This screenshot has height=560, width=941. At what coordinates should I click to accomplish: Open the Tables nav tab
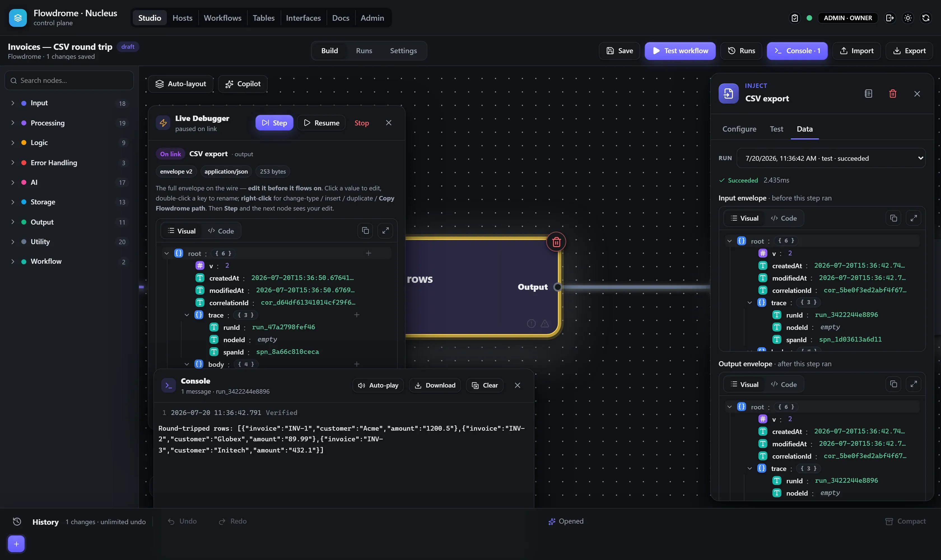pyautogui.click(x=264, y=18)
